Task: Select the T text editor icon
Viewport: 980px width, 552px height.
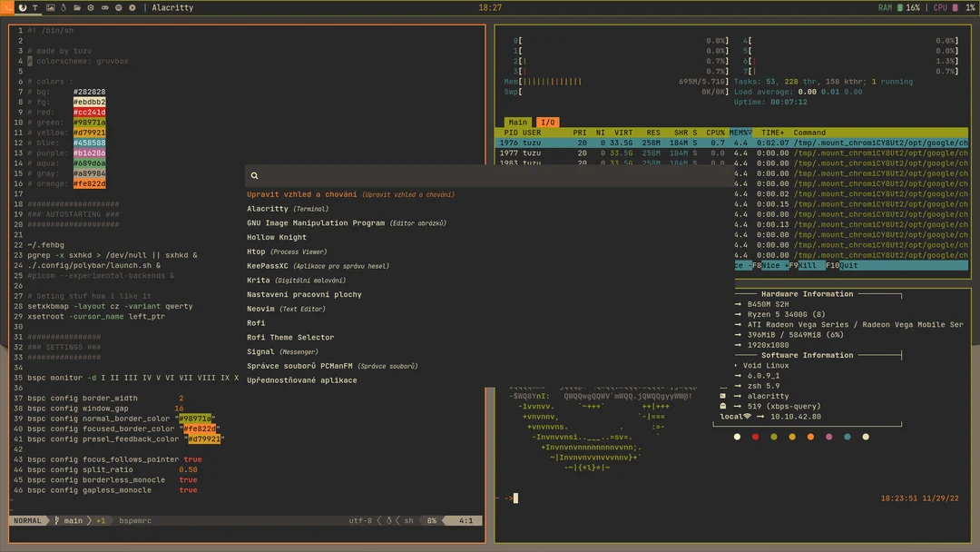Action: tap(34, 7)
